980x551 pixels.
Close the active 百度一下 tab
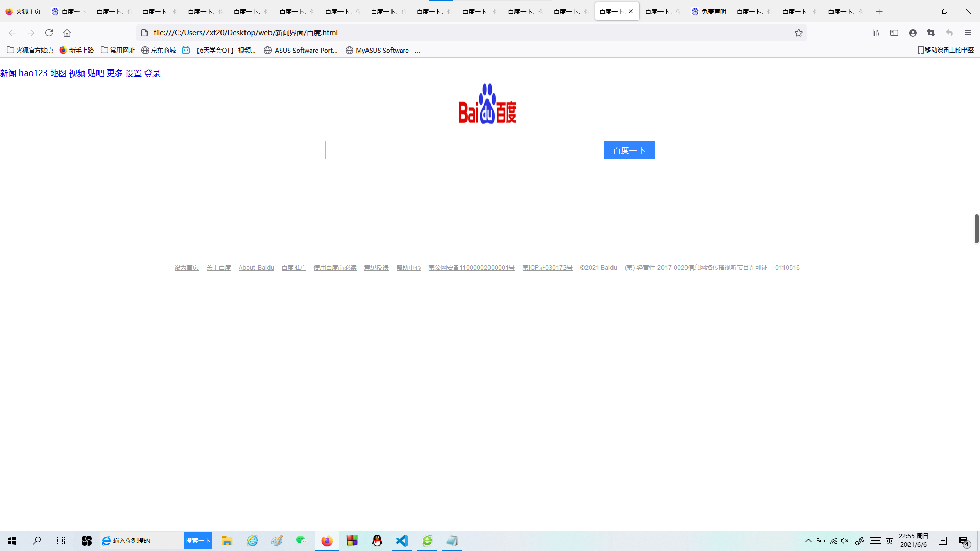tap(631, 11)
